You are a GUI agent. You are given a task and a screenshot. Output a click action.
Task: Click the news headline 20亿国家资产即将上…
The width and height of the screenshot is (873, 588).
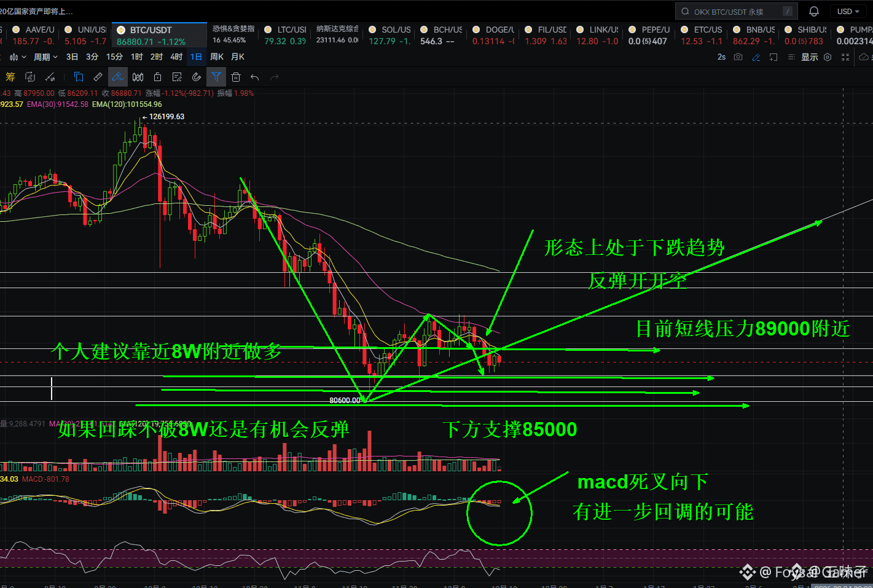(x=36, y=11)
